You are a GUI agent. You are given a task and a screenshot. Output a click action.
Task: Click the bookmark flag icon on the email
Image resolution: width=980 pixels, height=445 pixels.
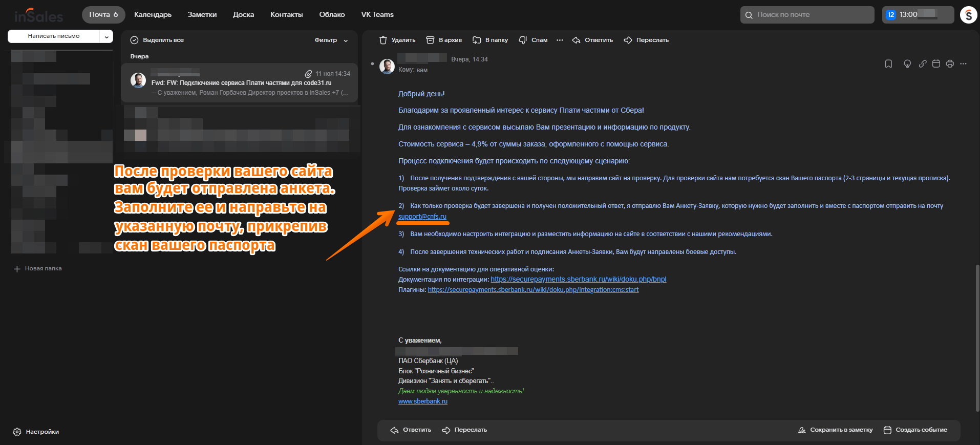pos(888,64)
